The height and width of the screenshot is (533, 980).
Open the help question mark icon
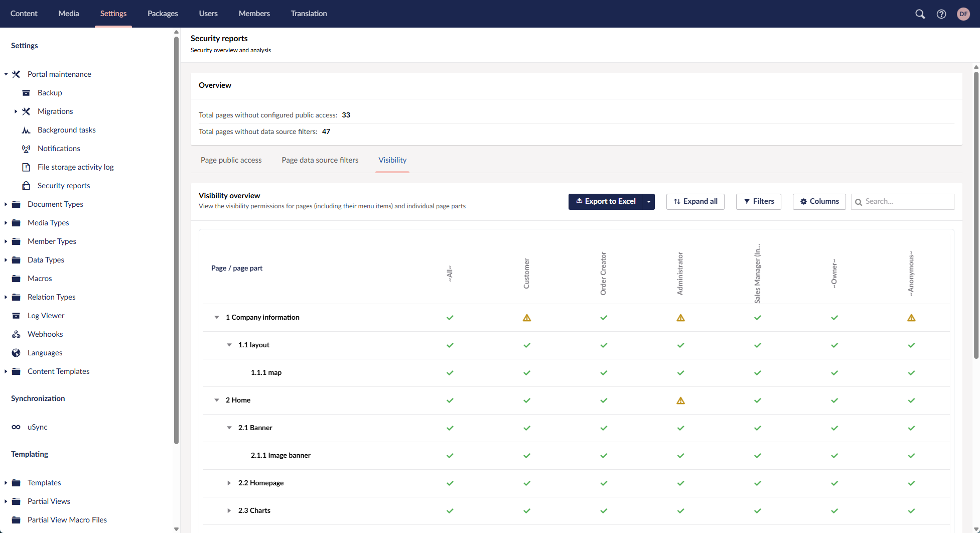pyautogui.click(x=941, y=14)
